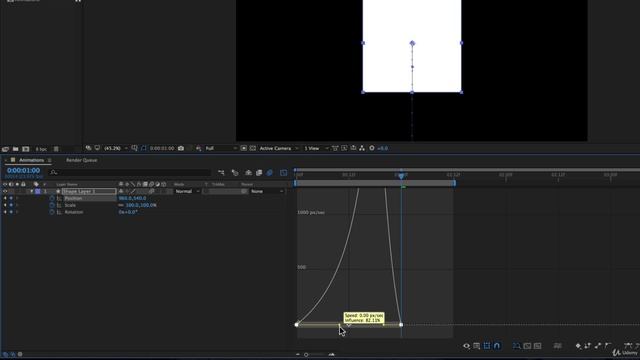The image size is (640, 360).
Task: Toggle the transparency grid icon in viewer
Action: [x=253, y=148]
